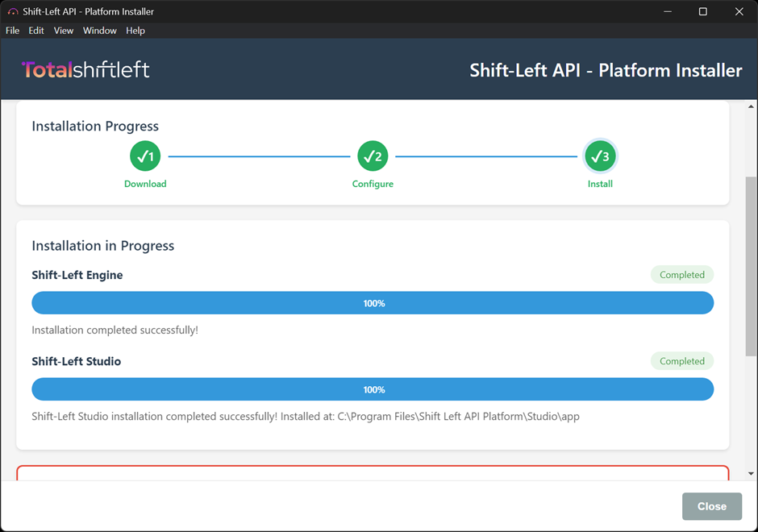The image size is (758, 532).
Task: Open the File menu
Action: pos(13,31)
